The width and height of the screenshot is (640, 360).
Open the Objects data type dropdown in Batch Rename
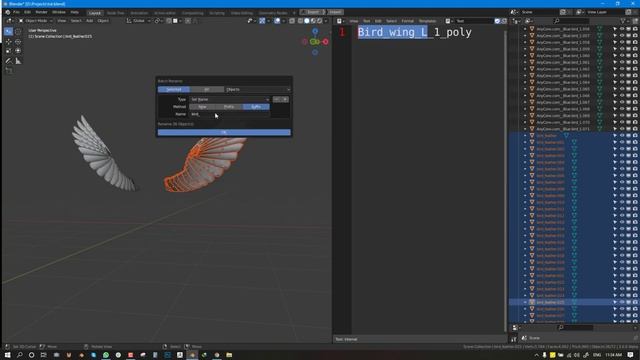point(258,89)
